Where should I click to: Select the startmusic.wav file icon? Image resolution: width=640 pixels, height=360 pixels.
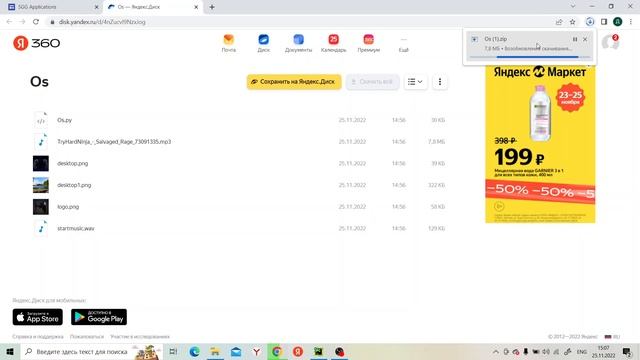[41, 228]
